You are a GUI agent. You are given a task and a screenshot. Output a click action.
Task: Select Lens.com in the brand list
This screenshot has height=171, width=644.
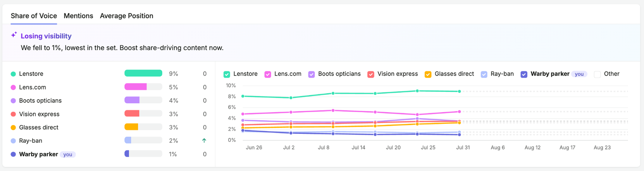pyautogui.click(x=33, y=87)
